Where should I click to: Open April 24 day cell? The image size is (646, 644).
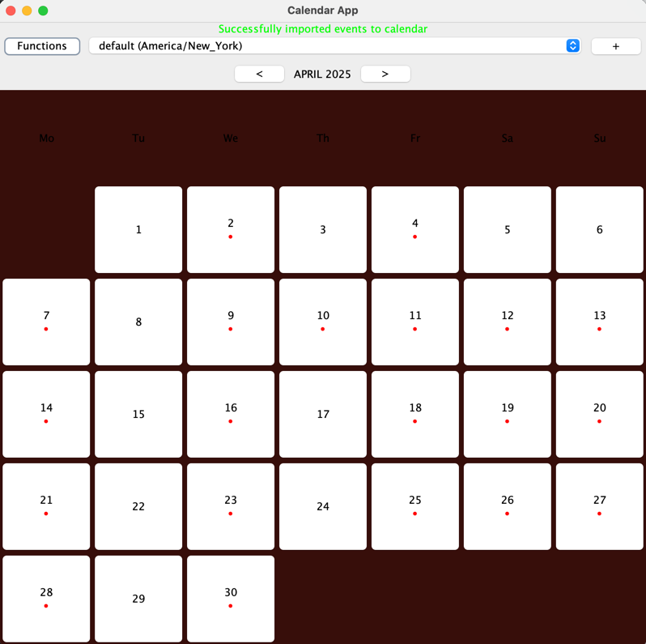323,507
